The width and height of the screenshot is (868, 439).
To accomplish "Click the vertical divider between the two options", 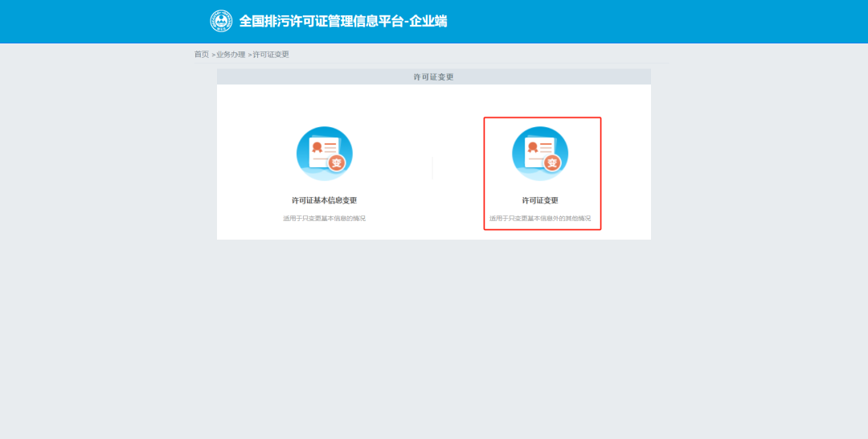I will pyautogui.click(x=432, y=168).
